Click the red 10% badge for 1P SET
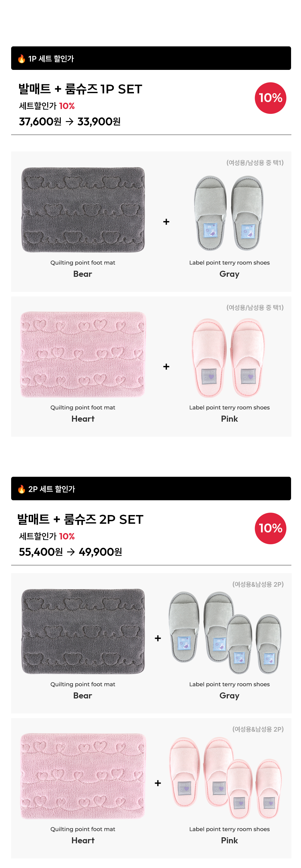This screenshot has width=301, height=868. [270, 98]
